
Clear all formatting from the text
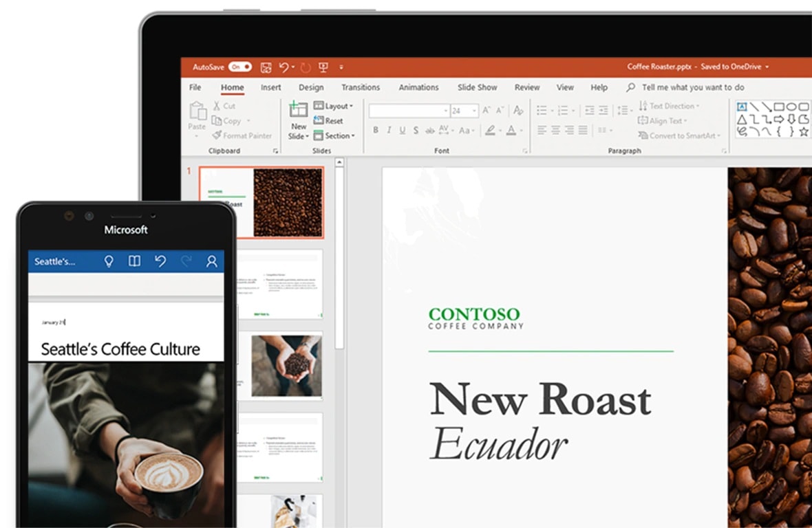518,110
